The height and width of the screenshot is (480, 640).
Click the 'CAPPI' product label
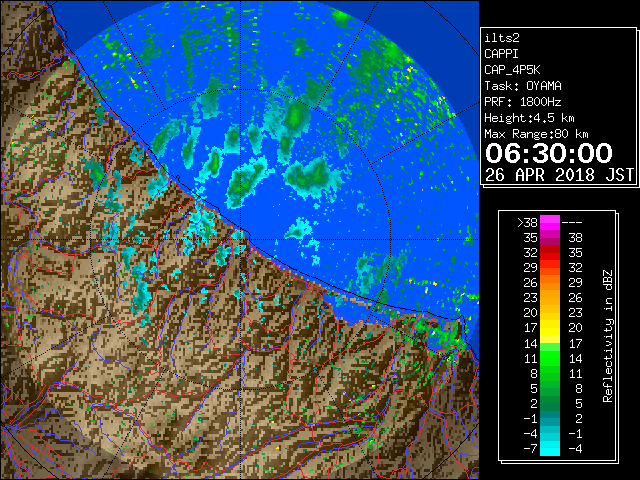(501, 54)
